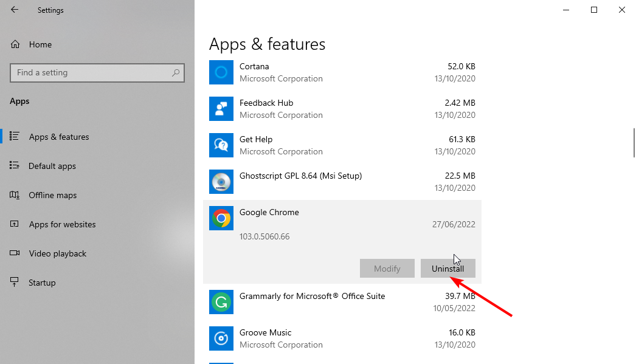This screenshot has width=636, height=364.
Task: Click the Home house icon
Action: coord(15,44)
